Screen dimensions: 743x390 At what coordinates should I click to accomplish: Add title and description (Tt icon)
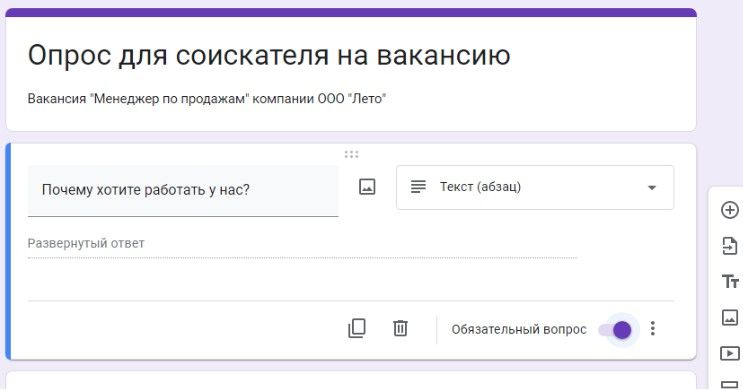tap(730, 281)
